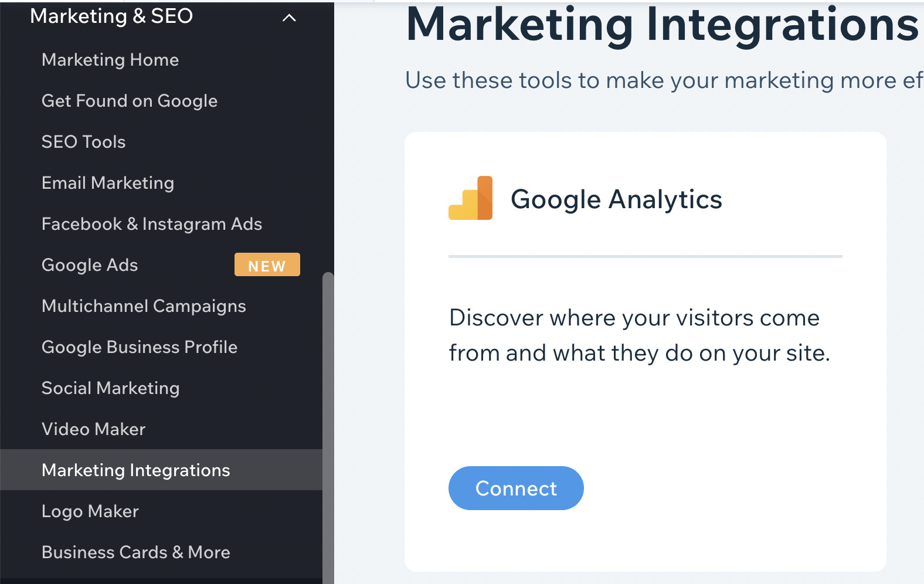
Task: Go to Business Cards & More
Action: point(135,552)
